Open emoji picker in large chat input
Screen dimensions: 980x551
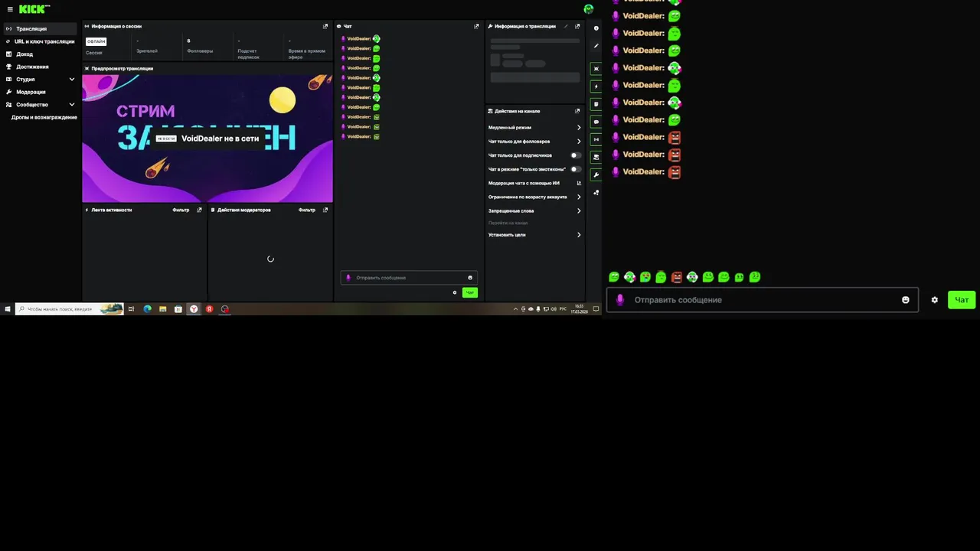906,300
